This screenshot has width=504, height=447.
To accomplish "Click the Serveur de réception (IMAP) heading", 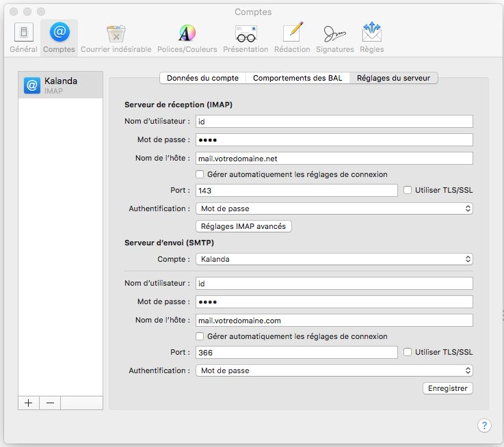I will (178, 105).
